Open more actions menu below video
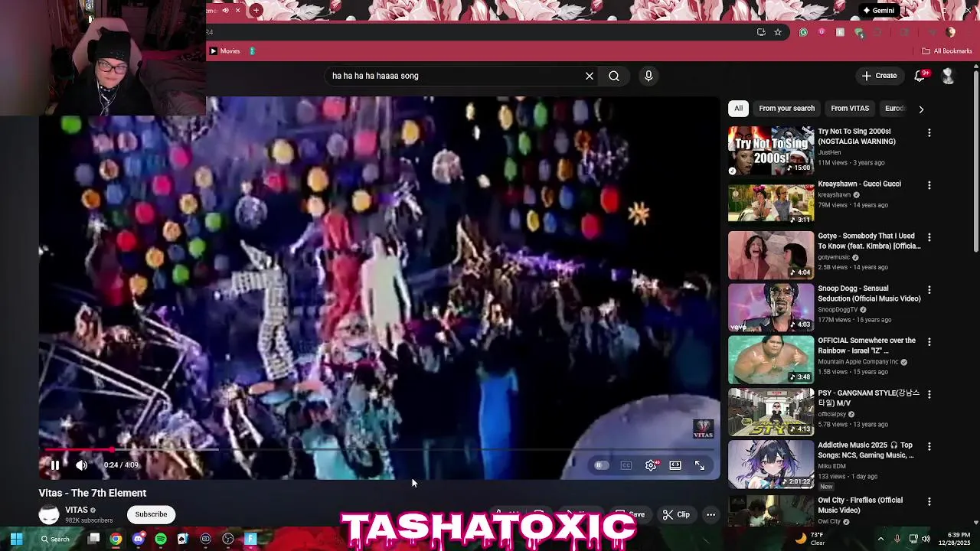980x551 pixels. point(710,514)
